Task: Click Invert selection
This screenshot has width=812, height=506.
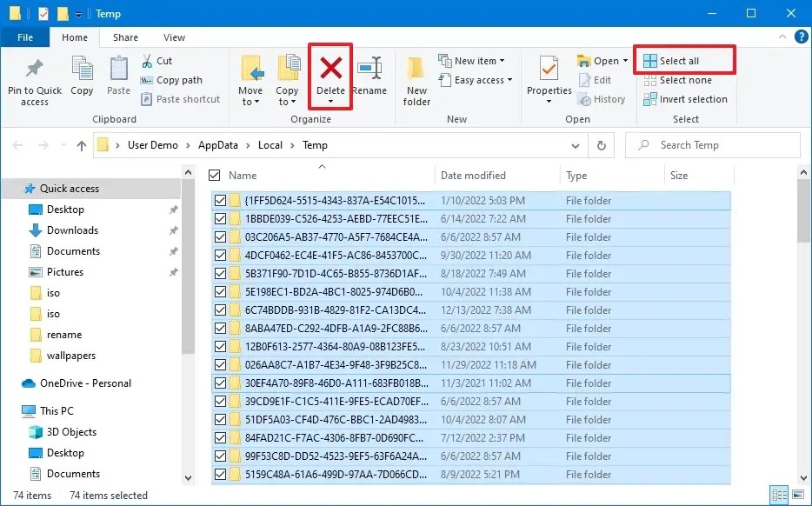Action: click(686, 98)
